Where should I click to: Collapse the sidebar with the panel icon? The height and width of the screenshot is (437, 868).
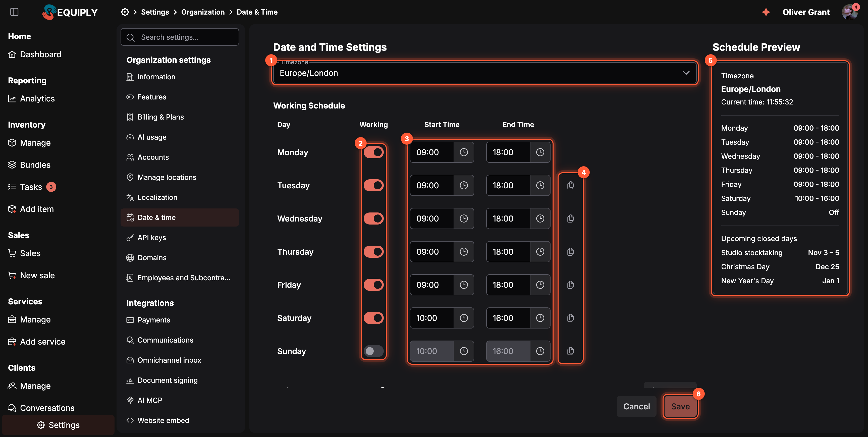14,12
